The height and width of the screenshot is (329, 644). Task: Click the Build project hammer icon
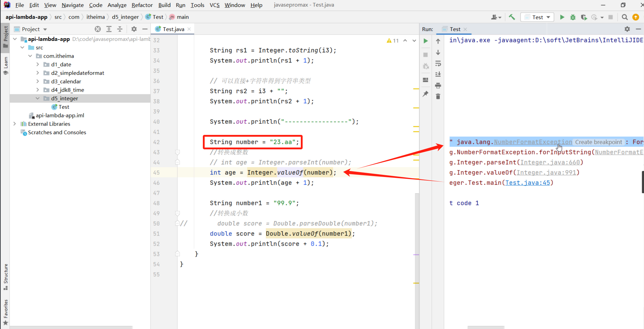pyautogui.click(x=512, y=17)
